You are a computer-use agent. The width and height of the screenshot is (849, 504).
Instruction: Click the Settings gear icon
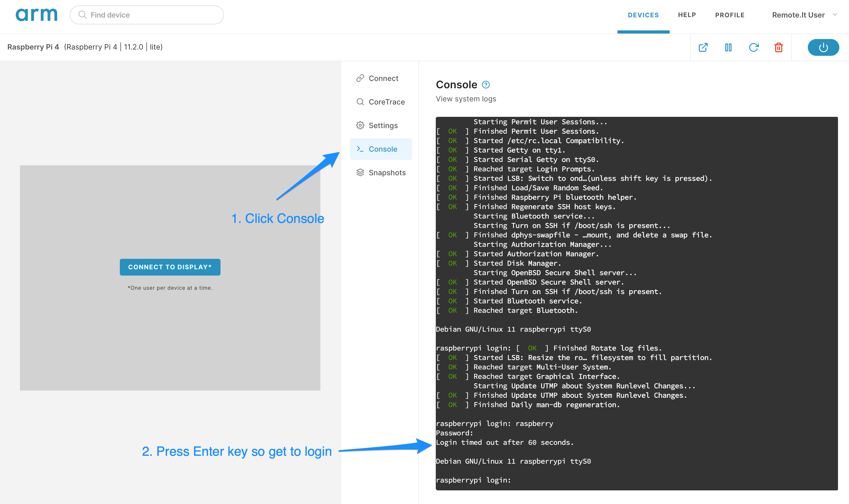tap(360, 125)
